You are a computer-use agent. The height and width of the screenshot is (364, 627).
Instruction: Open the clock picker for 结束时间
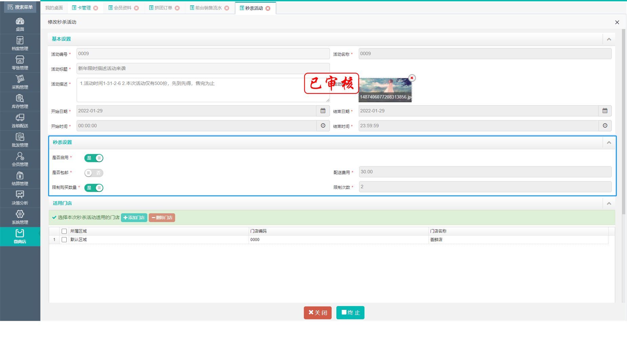click(605, 126)
